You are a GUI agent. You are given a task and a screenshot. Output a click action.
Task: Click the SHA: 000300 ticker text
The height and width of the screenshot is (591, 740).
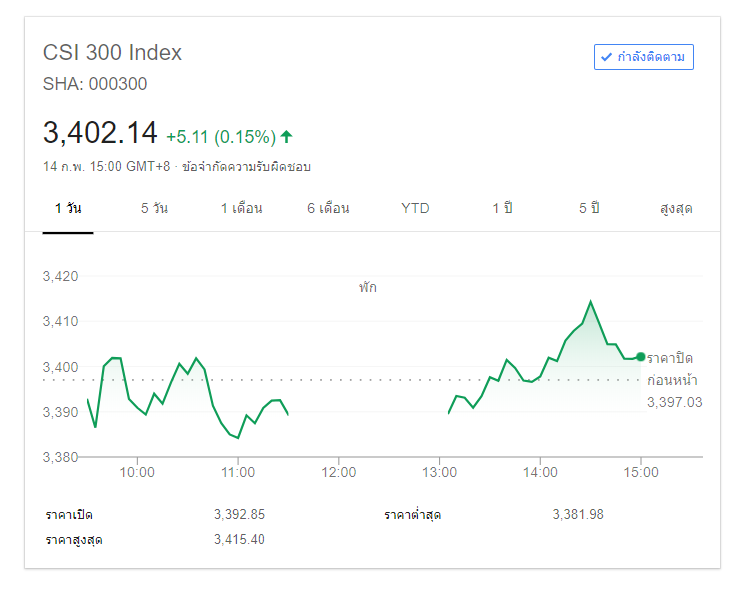pyautogui.click(x=95, y=84)
